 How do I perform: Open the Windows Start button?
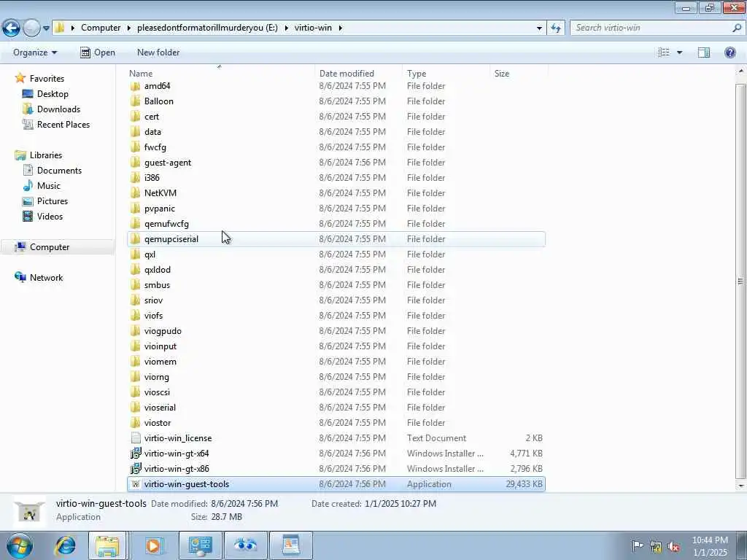[x=19, y=545]
